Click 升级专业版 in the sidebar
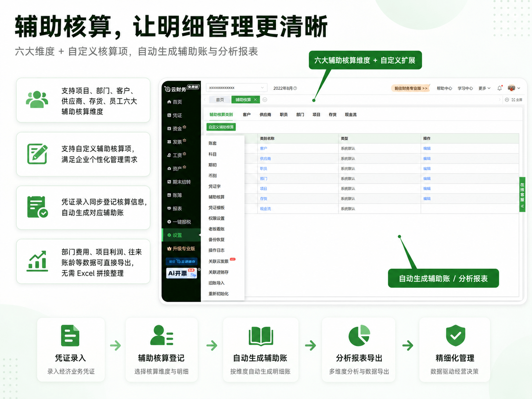The height and width of the screenshot is (399, 532). (x=181, y=248)
